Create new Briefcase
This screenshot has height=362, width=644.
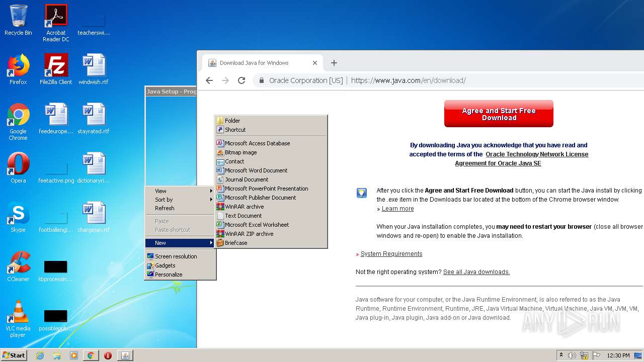(x=271, y=243)
